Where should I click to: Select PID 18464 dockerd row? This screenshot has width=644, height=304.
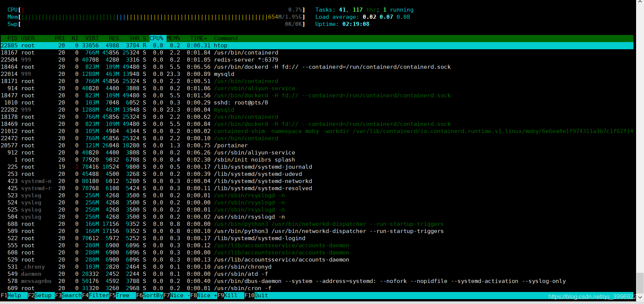[x=317, y=67]
